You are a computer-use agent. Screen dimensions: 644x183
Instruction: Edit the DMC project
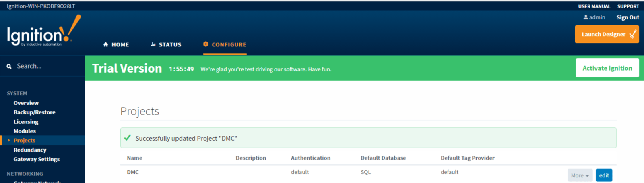pyautogui.click(x=604, y=175)
